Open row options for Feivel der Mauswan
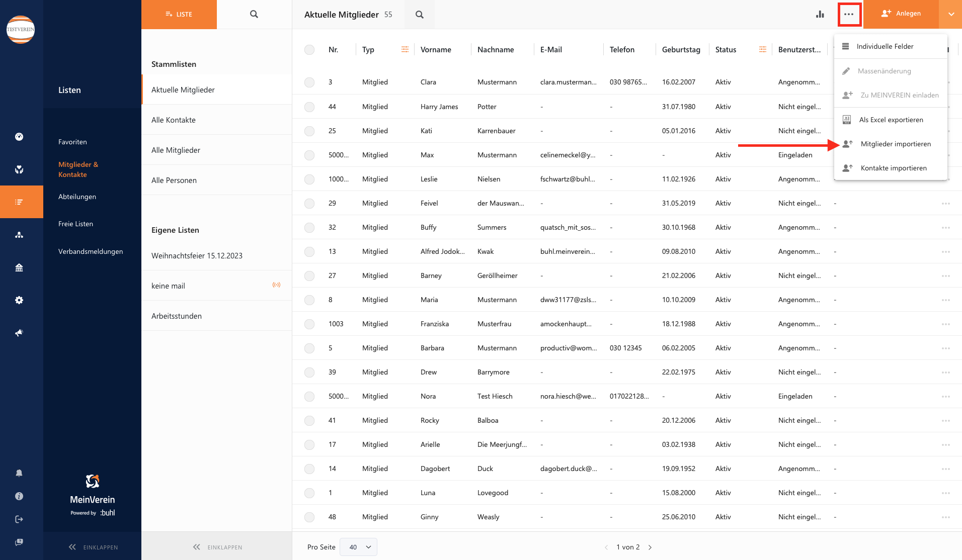962x560 pixels. click(946, 204)
